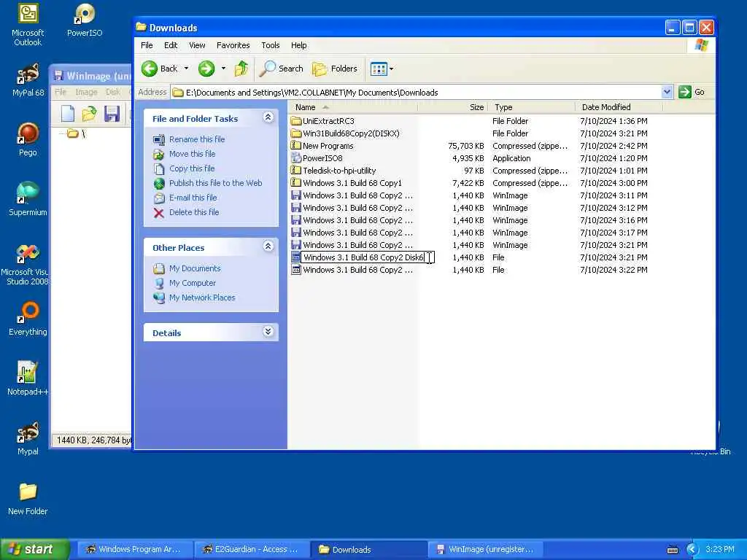Click E-mail this file link
This screenshot has height=560, width=747.
click(193, 198)
